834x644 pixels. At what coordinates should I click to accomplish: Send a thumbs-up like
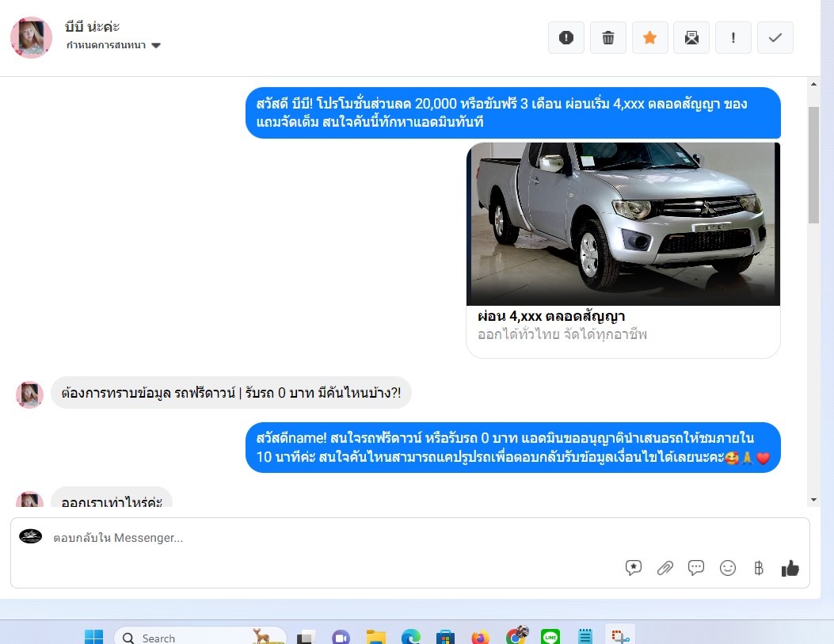pos(790,568)
